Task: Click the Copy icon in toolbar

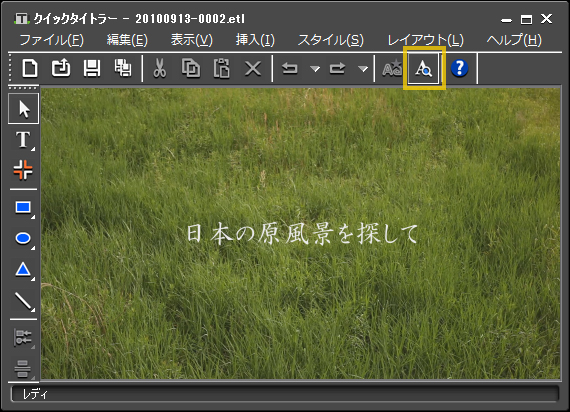Action: [191, 68]
